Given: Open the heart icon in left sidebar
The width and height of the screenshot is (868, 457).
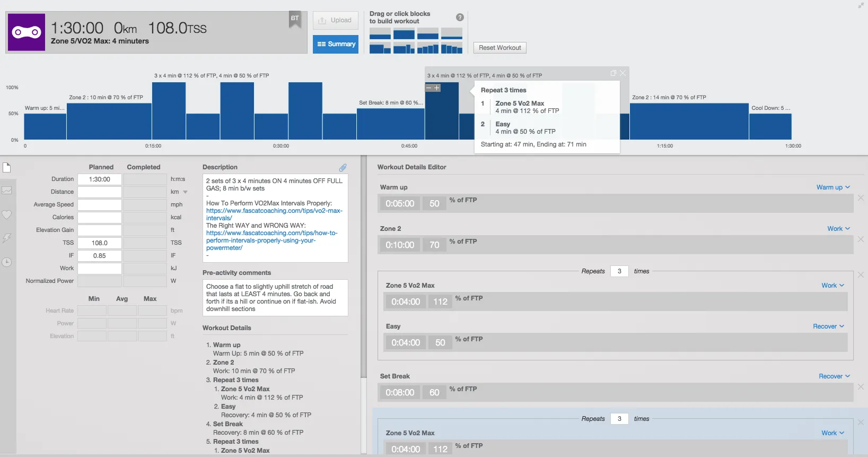Looking at the screenshot, I should pos(6,214).
